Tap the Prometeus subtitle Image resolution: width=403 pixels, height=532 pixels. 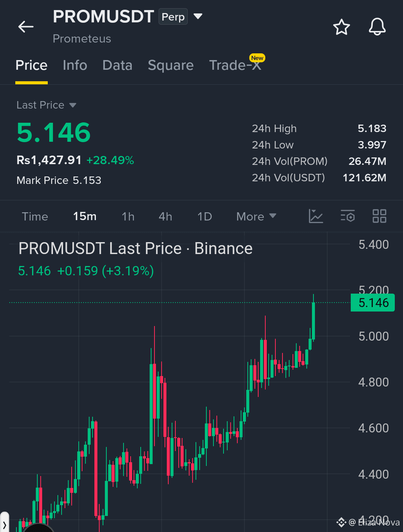pos(82,39)
